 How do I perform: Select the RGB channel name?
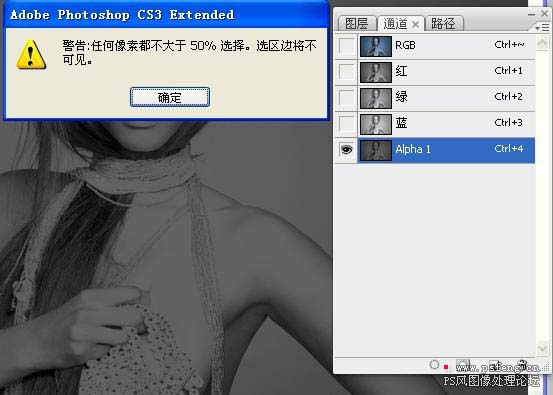pos(405,45)
